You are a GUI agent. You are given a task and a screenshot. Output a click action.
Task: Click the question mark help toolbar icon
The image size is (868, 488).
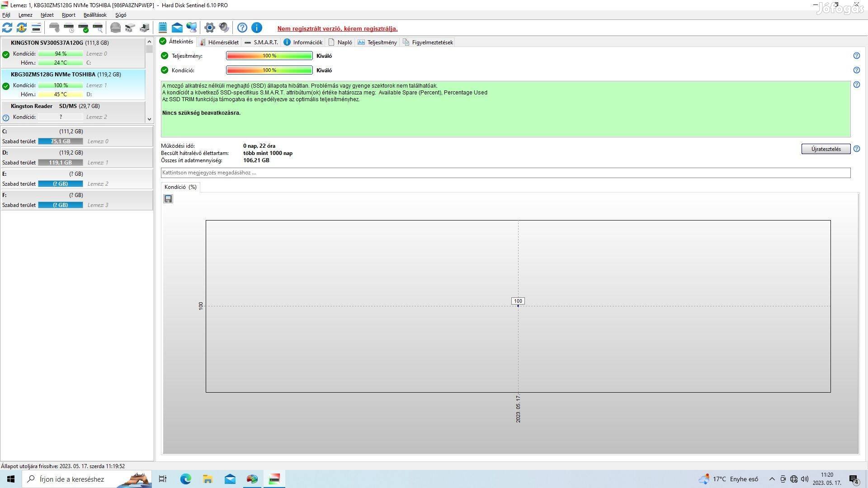[x=242, y=28]
